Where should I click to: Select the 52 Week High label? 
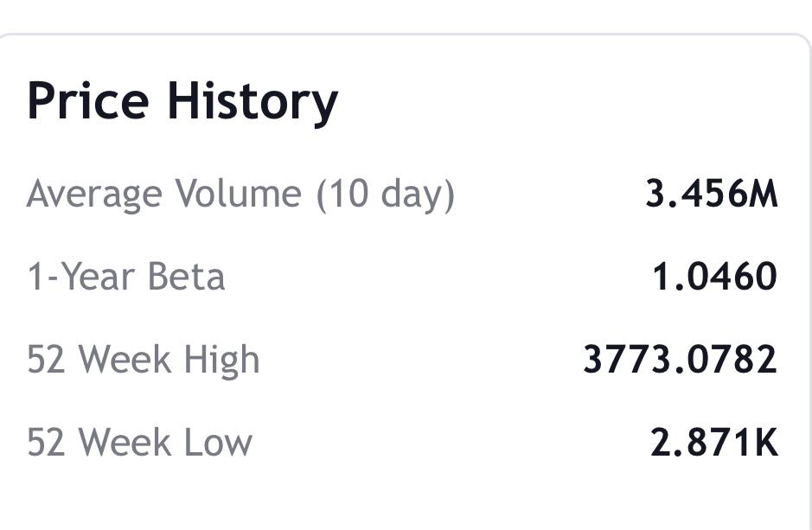click(144, 360)
